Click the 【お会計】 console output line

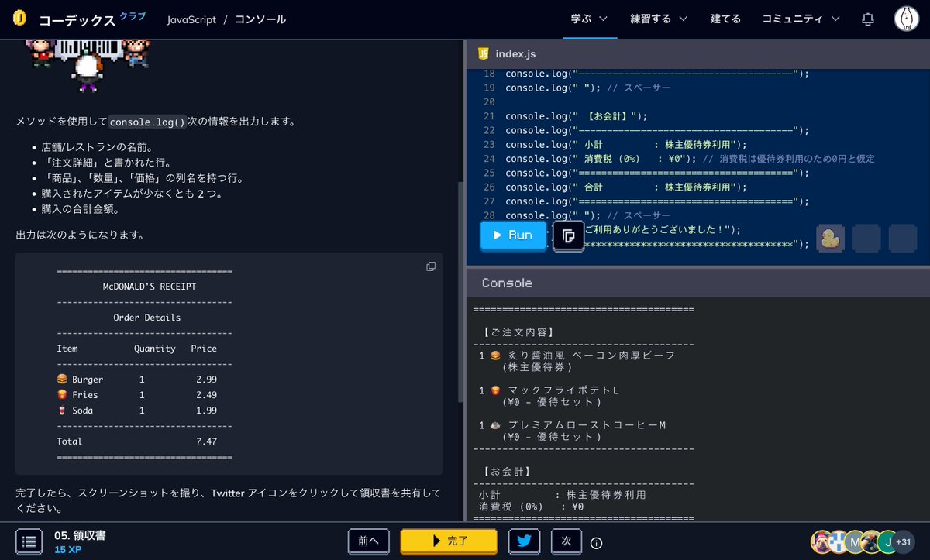click(x=505, y=471)
